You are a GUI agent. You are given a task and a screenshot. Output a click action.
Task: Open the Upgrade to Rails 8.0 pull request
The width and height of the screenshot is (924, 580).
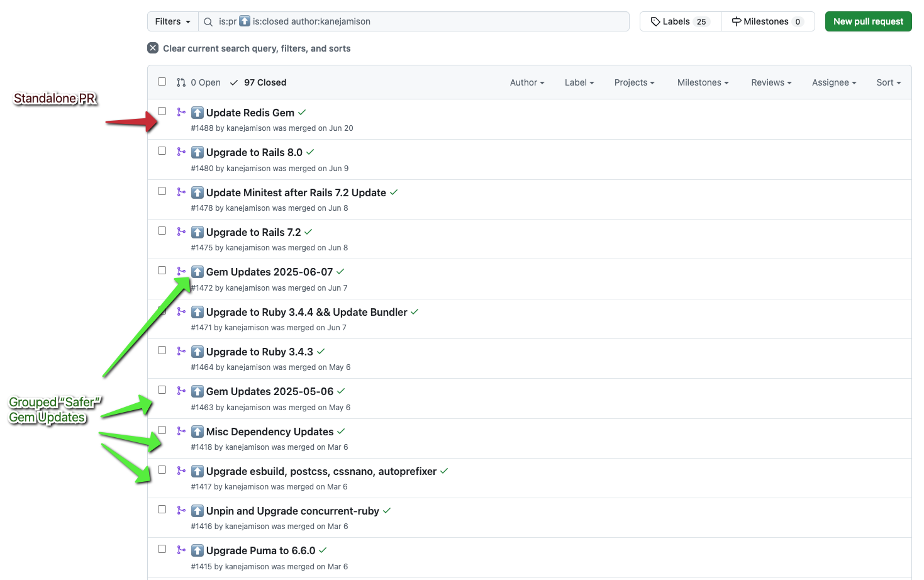(254, 152)
